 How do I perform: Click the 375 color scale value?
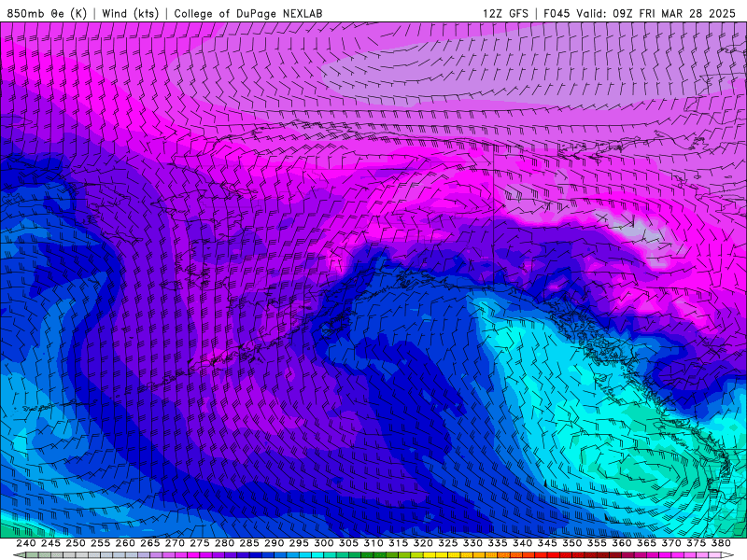[x=696, y=543]
